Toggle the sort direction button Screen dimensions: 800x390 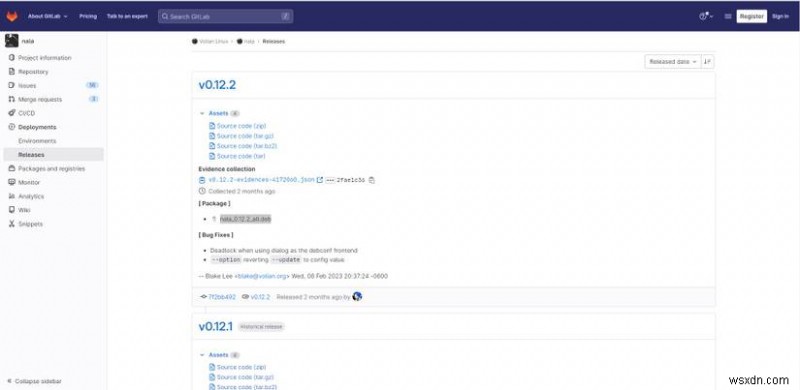(707, 62)
